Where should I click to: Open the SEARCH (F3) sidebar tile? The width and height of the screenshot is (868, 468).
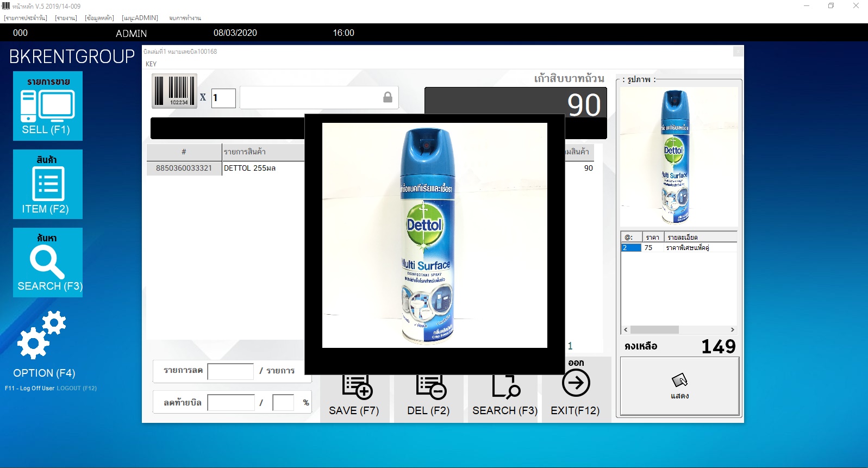point(48,263)
